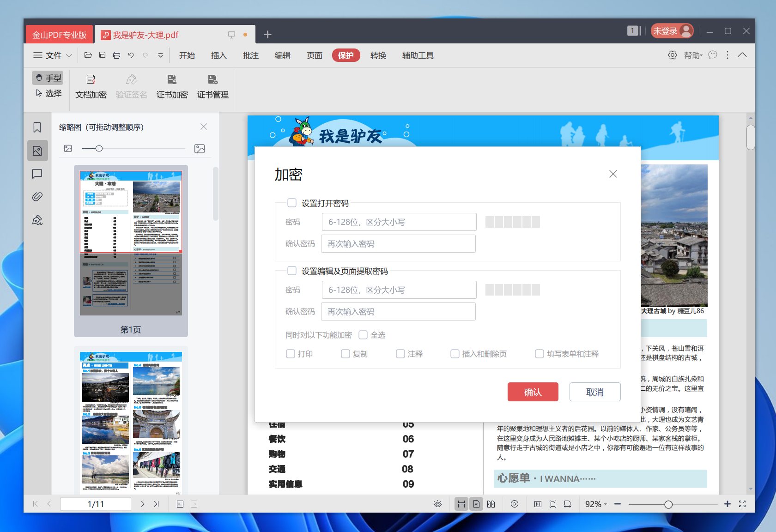Switch to the 选择 selection tool
This screenshot has height=532, width=776.
(48, 93)
